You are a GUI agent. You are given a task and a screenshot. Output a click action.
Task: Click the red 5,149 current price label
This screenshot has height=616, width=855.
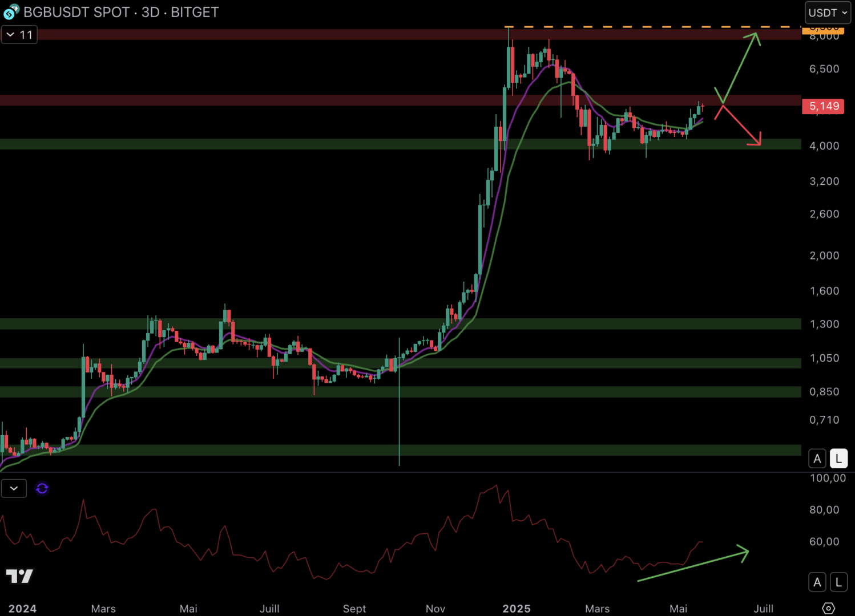822,106
